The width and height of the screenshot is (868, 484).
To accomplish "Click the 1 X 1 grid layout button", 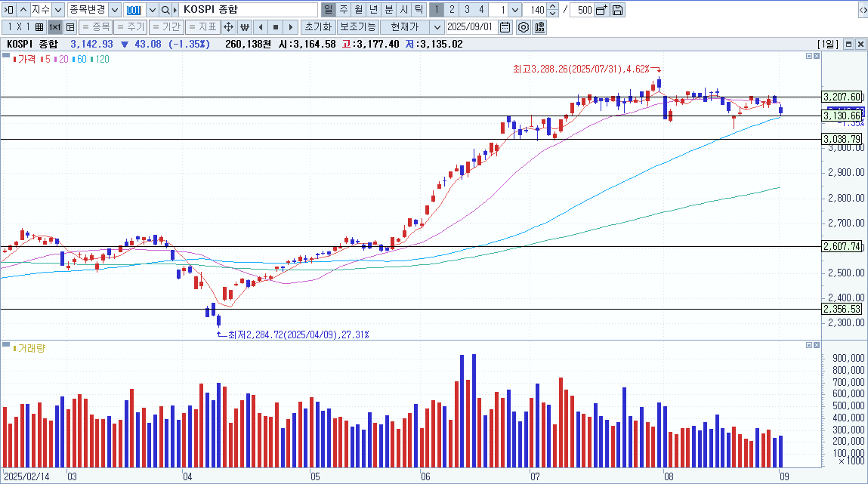I will click(24, 26).
